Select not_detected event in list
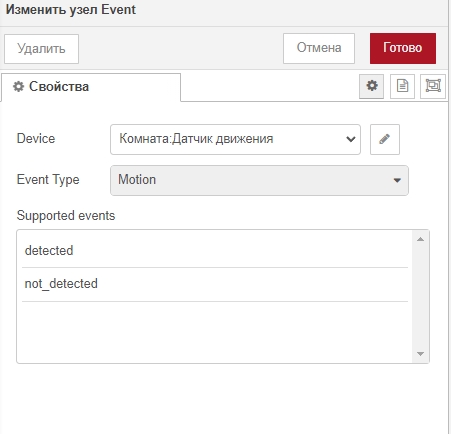This screenshot has width=451, height=434. pos(215,284)
